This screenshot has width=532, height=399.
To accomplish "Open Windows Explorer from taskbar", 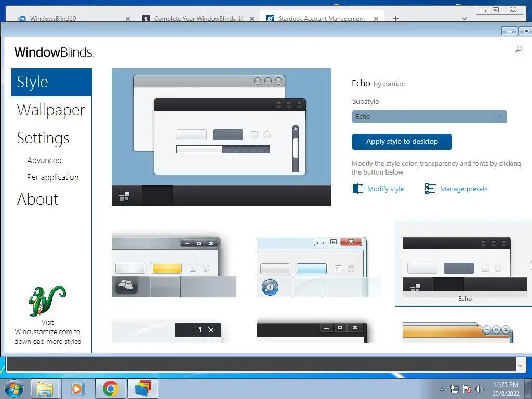I will click(x=45, y=389).
